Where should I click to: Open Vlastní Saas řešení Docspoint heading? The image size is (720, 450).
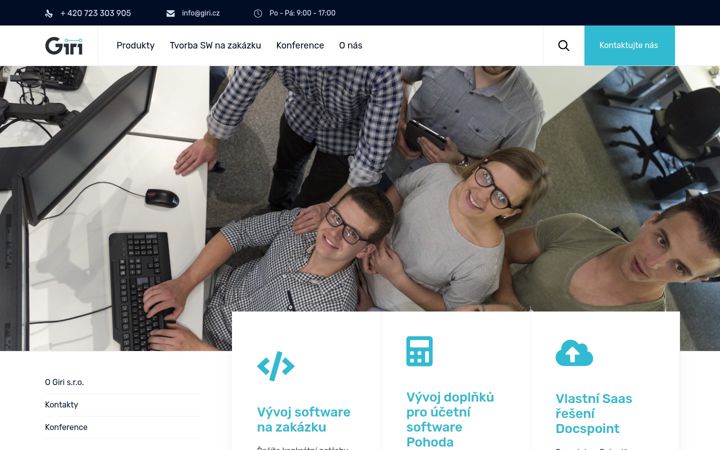[594, 413]
